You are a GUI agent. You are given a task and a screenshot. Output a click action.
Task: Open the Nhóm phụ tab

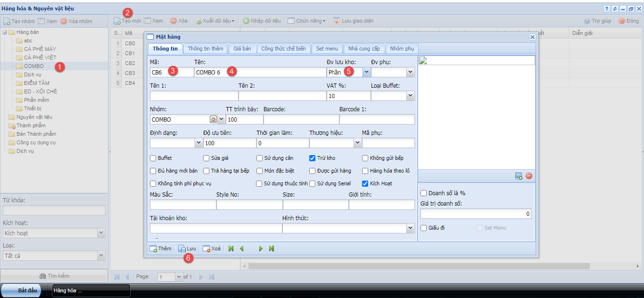(x=402, y=49)
